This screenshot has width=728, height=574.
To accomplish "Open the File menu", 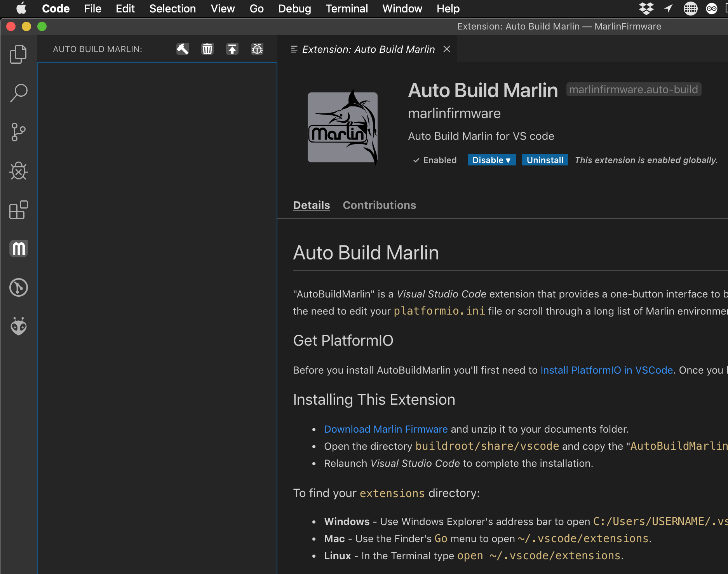I will click(92, 9).
